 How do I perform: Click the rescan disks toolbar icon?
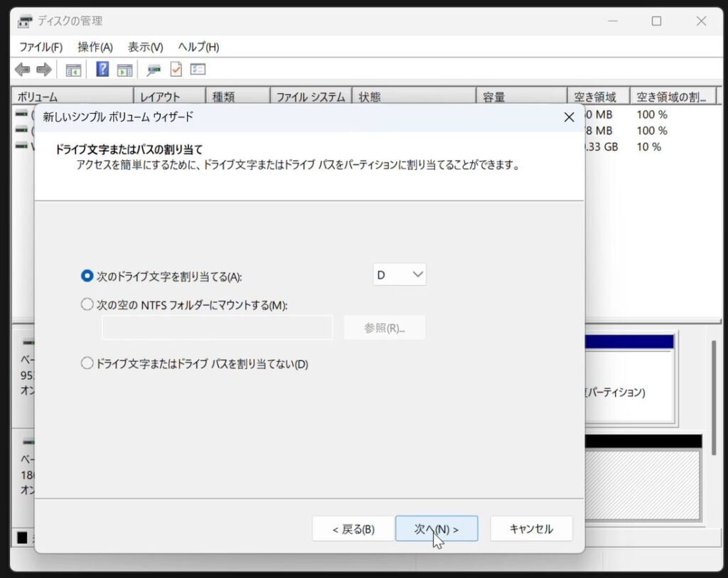[154, 70]
